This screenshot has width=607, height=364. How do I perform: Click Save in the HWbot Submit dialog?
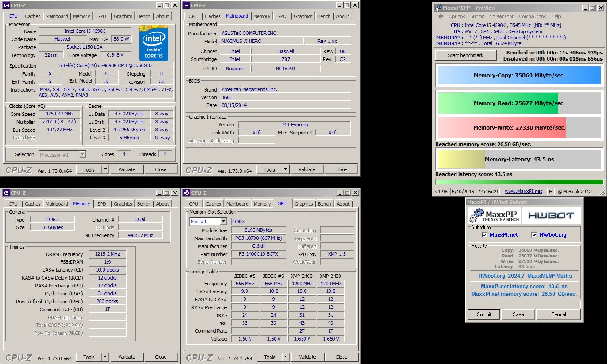click(518, 314)
